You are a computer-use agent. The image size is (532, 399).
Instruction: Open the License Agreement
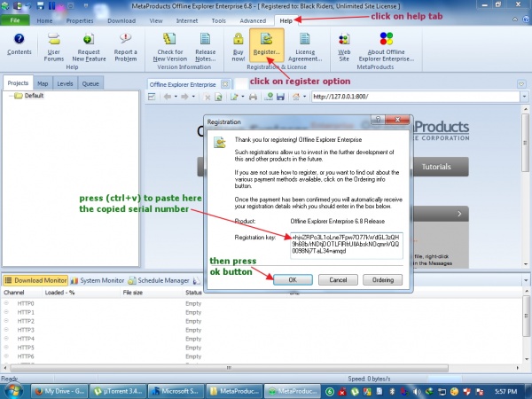(x=305, y=47)
